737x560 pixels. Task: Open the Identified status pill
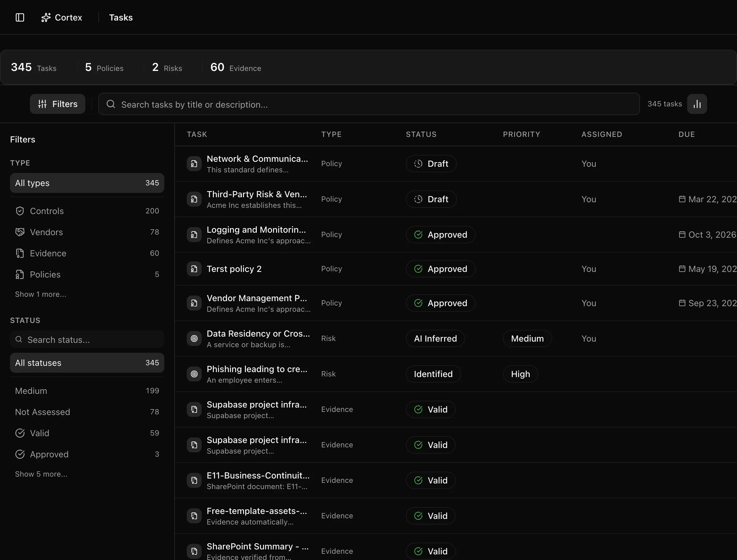point(433,374)
